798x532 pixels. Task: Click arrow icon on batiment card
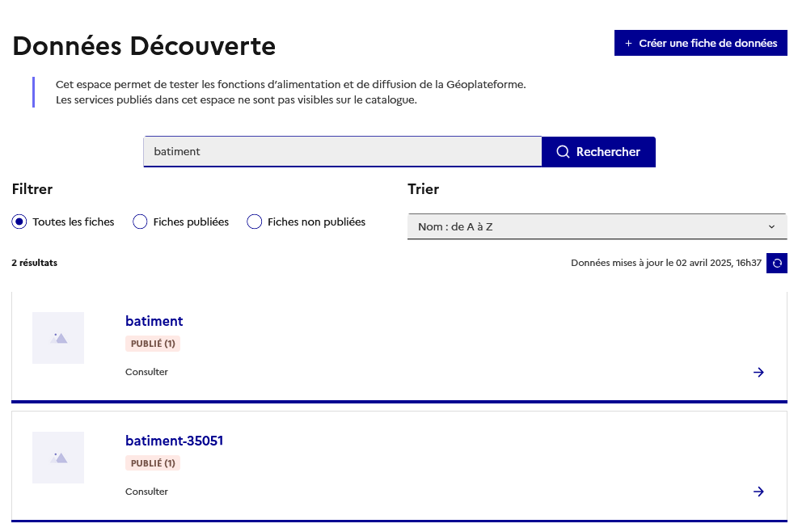(x=758, y=372)
